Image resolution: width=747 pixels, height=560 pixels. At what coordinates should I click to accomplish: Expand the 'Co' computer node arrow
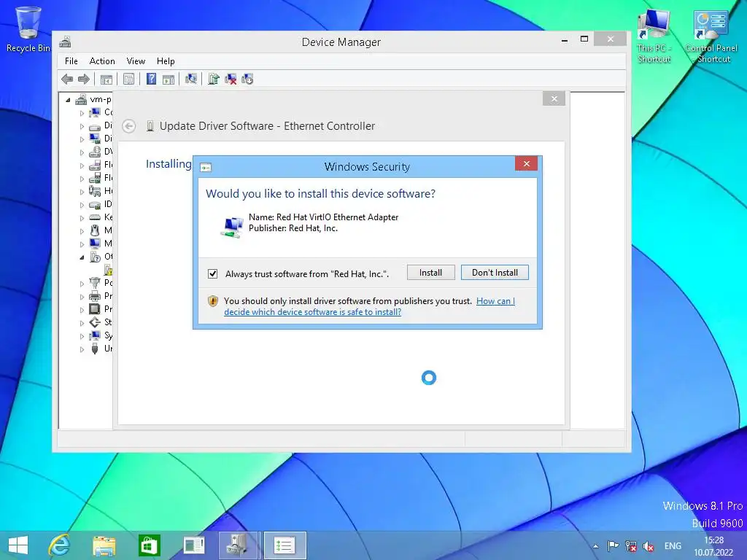(82, 113)
